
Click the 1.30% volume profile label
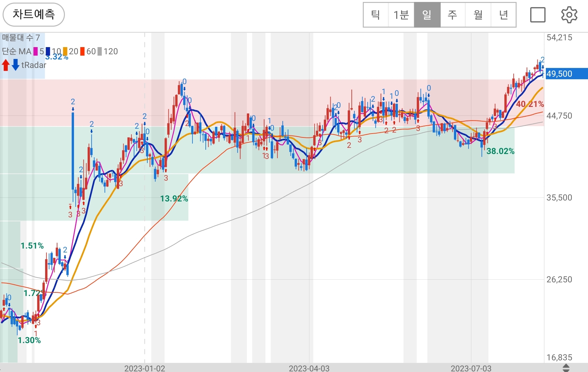coord(29,340)
